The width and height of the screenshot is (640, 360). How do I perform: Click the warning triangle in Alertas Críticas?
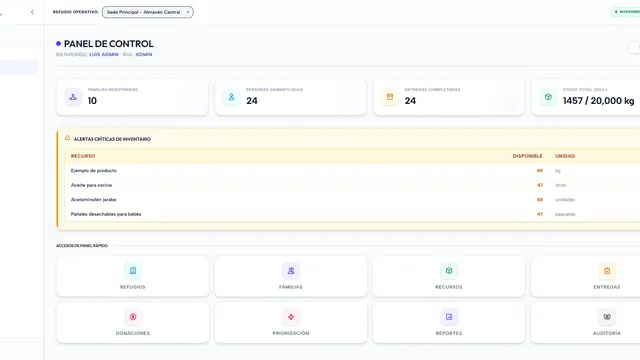tap(67, 138)
